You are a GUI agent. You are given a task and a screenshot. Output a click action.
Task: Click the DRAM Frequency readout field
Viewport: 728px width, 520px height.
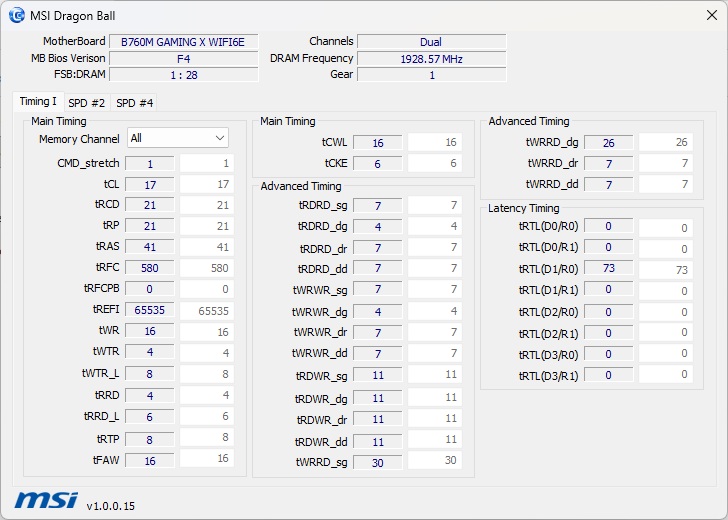(431, 59)
